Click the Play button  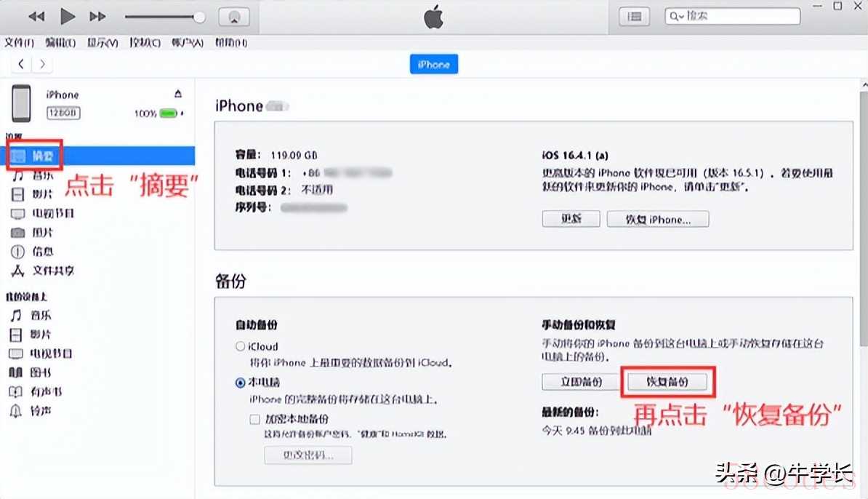(68, 17)
